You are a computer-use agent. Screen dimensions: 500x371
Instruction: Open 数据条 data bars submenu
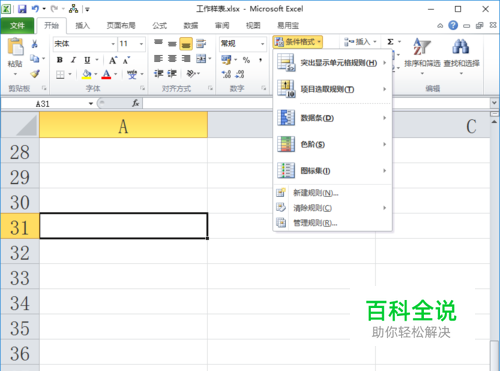[x=332, y=118]
